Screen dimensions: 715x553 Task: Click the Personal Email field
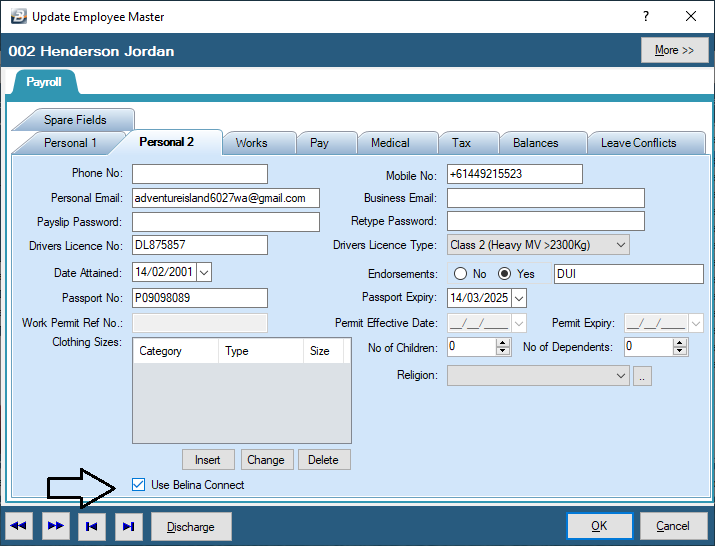(x=226, y=198)
